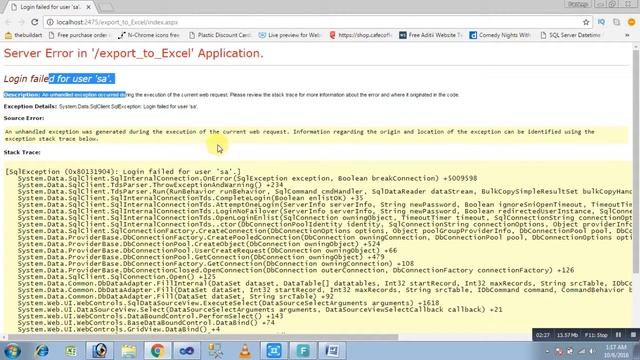Click the recorder elapsed time 02:27

tap(542, 335)
